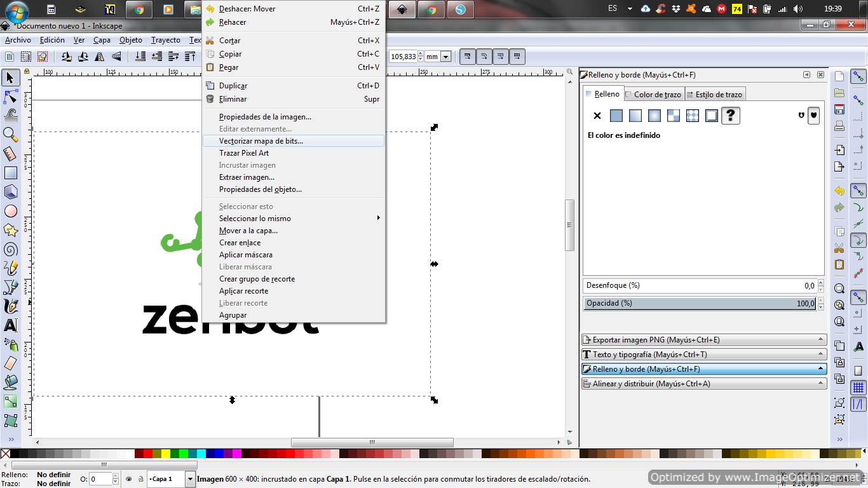Screen dimensions: 868x488
Task: Select the Measure ruler tool
Action: pos(10,154)
